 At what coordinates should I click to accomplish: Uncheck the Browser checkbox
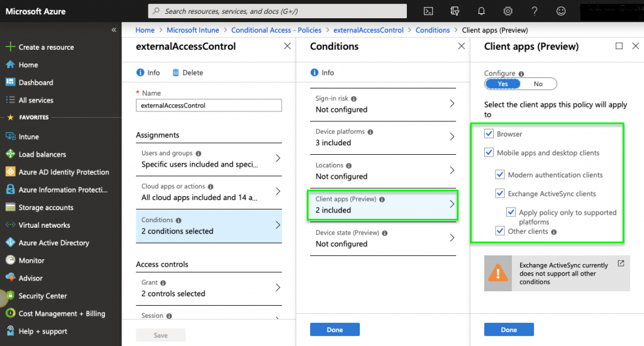(x=489, y=133)
